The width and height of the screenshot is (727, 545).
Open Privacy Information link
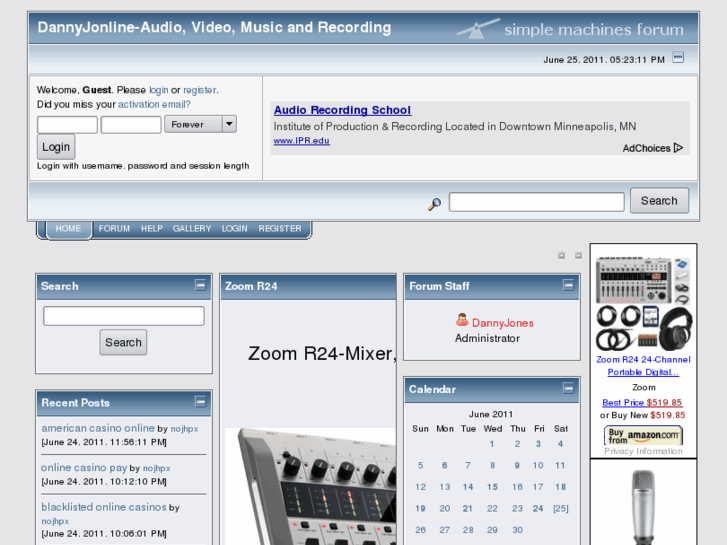643,451
